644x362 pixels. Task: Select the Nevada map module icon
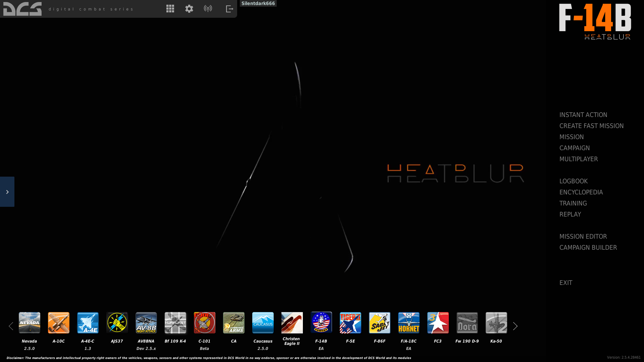(x=30, y=323)
